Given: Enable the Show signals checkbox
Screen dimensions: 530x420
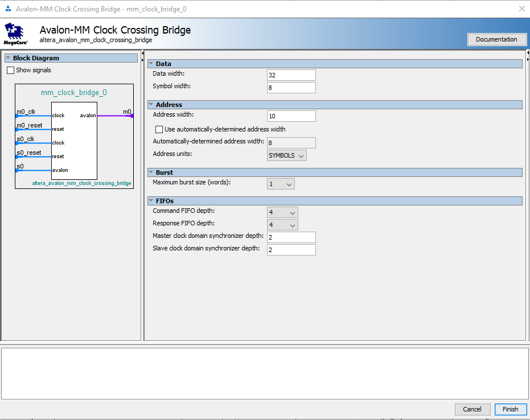Looking at the screenshot, I should coord(11,71).
